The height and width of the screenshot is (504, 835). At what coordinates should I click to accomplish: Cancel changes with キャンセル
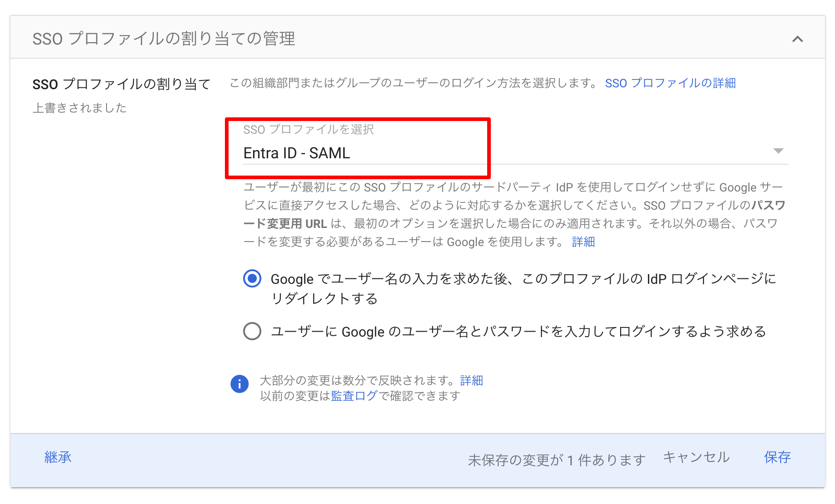coord(696,458)
